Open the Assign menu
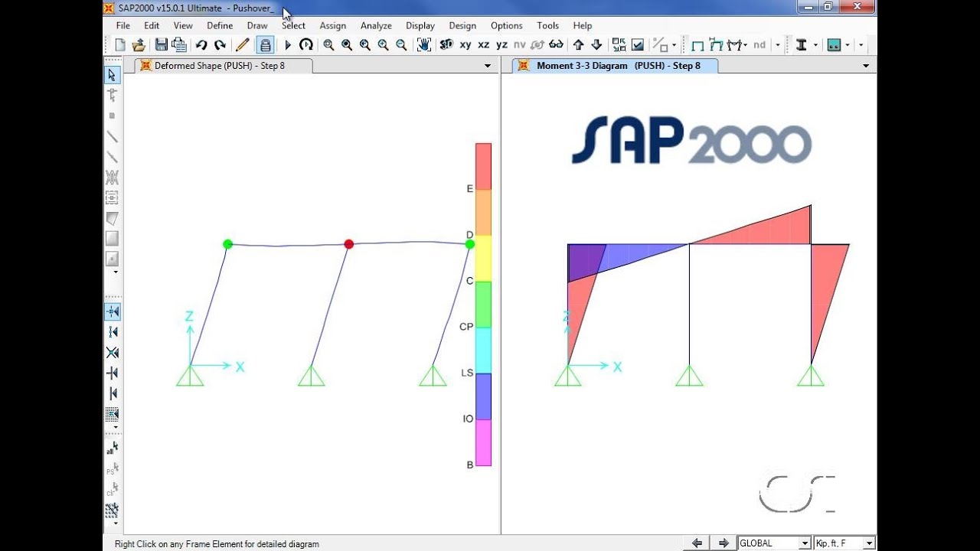Viewport: 980px width, 551px height. [332, 25]
